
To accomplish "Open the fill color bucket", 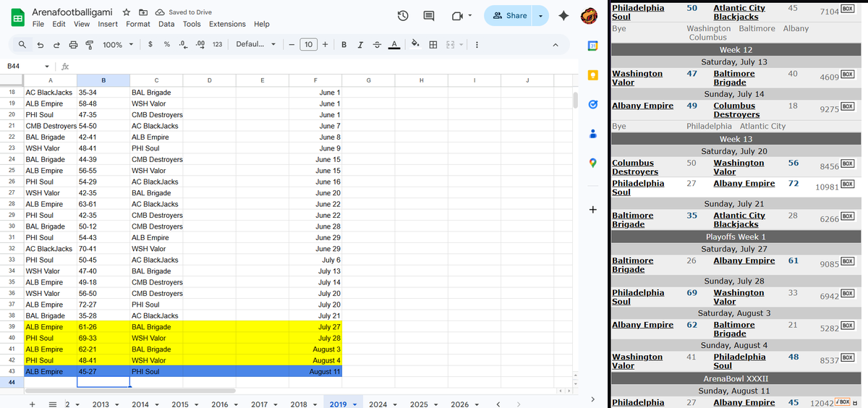I will 416,45.
